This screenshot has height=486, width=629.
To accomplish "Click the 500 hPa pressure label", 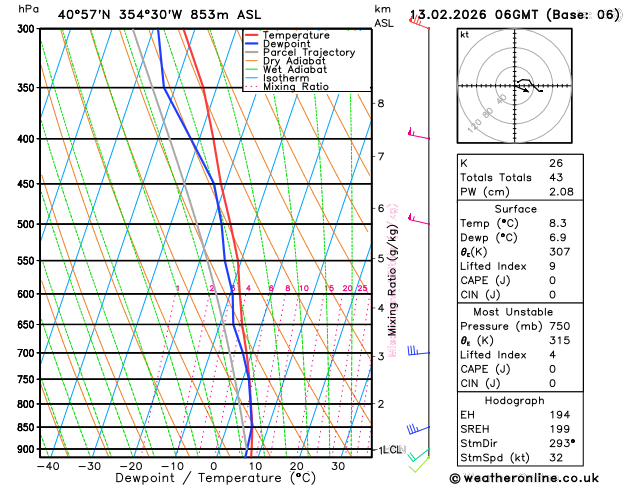I will click(x=26, y=224).
